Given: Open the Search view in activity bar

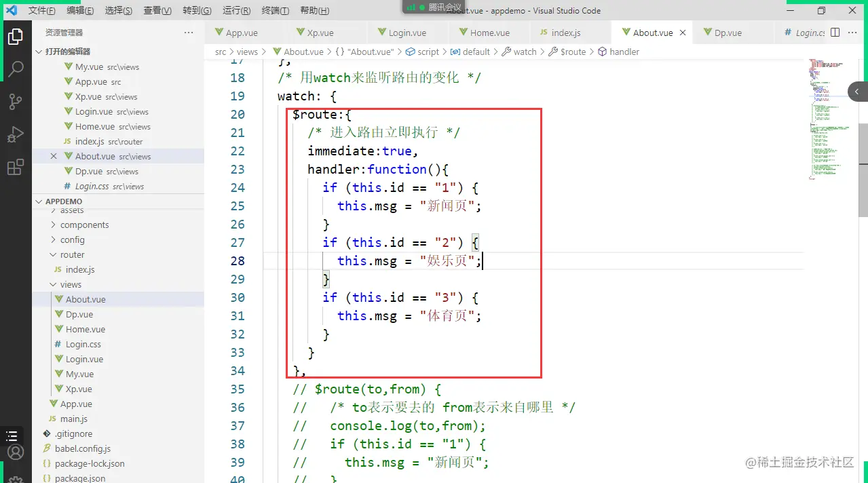Looking at the screenshot, I should click(x=15, y=69).
